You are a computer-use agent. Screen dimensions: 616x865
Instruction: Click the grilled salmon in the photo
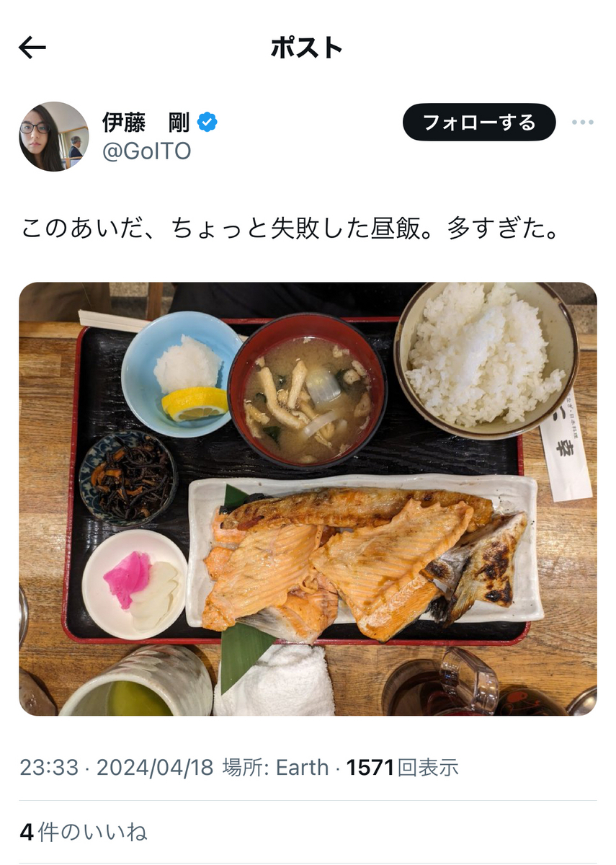coord(365,562)
